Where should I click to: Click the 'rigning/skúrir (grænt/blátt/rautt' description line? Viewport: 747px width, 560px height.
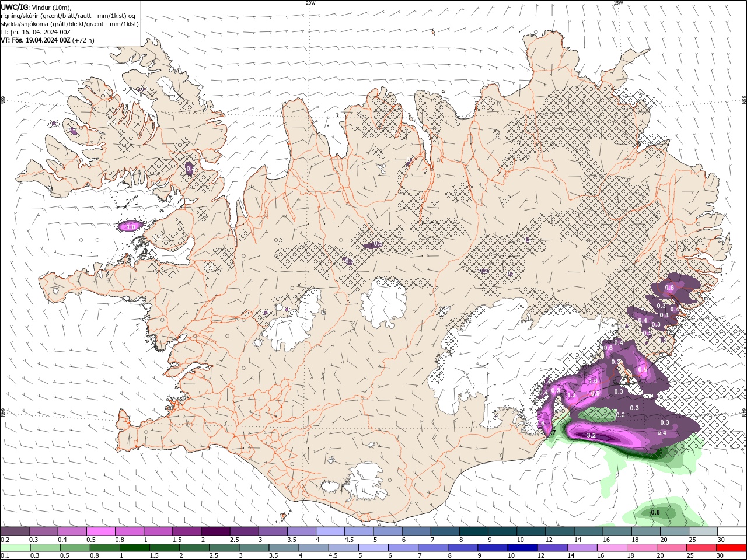[x=68, y=16]
